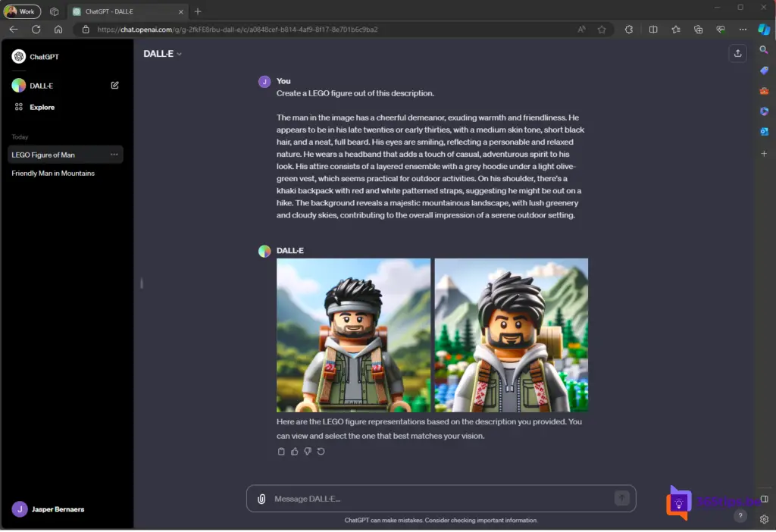Share the chat using the upload icon
Screen dimensions: 776x532
[x=737, y=53]
